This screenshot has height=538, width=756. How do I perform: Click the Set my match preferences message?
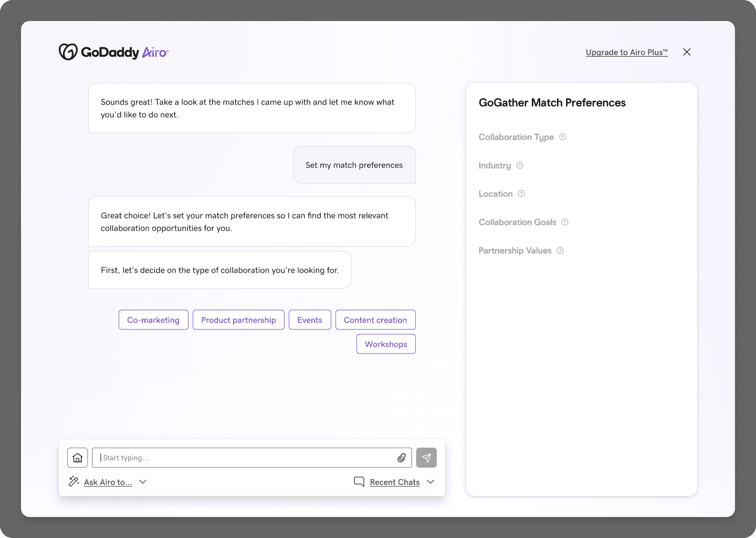pos(354,165)
